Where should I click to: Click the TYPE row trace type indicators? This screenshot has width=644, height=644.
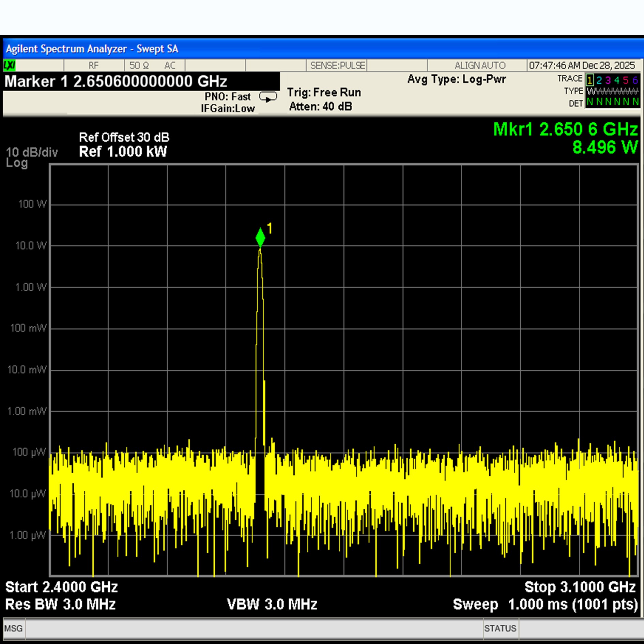[612, 91]
